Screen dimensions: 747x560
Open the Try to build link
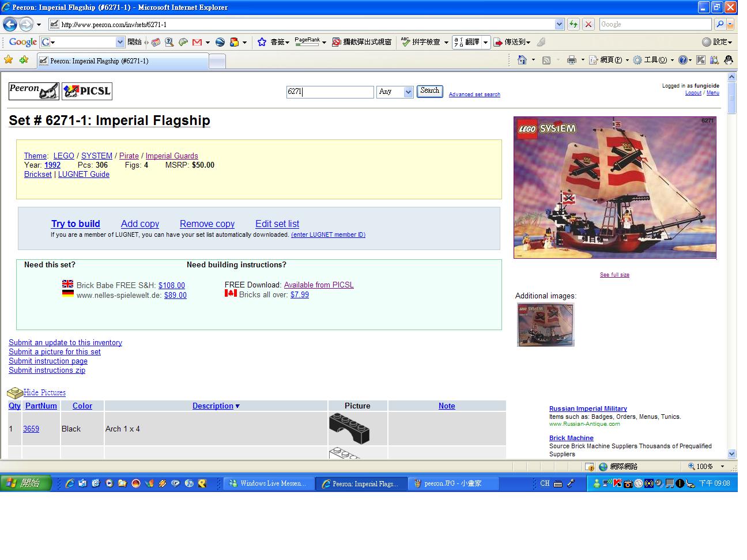coord(76,224)
